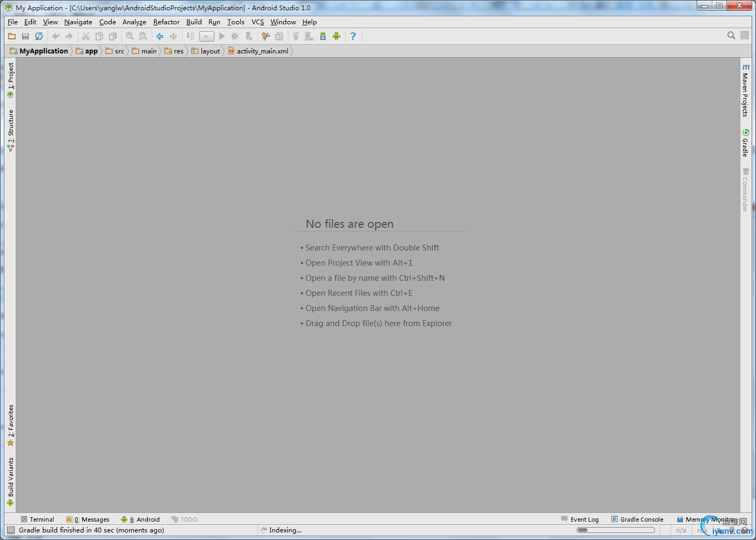Screen dimensions: 756x540
Task: Toggle the 1: Project tool window
Action: pyautogui.click(x=10, y=80)
